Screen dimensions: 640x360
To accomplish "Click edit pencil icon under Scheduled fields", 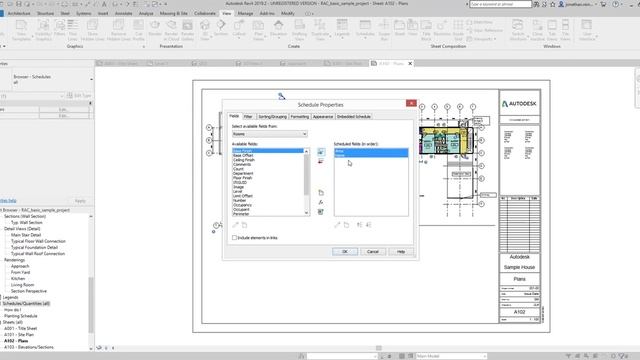I will click(337, 225).
